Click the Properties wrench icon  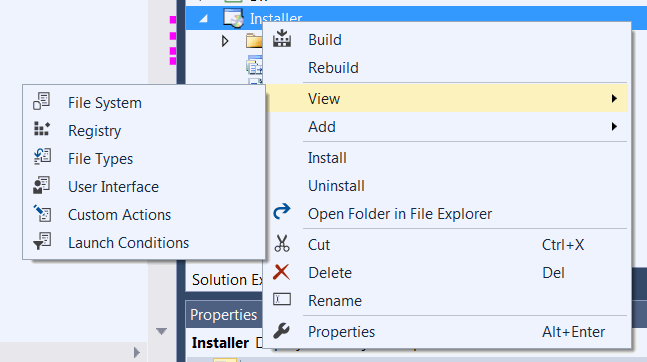[281, 331]
